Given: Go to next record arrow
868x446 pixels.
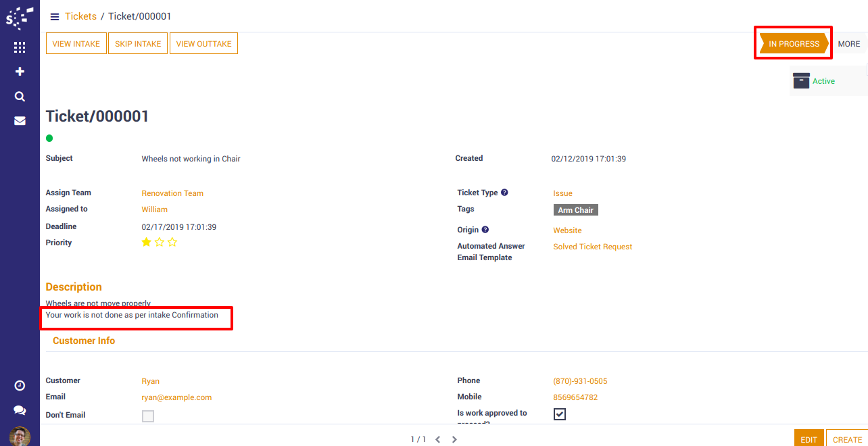Looking at the screenshot, I should click(454, 439).
